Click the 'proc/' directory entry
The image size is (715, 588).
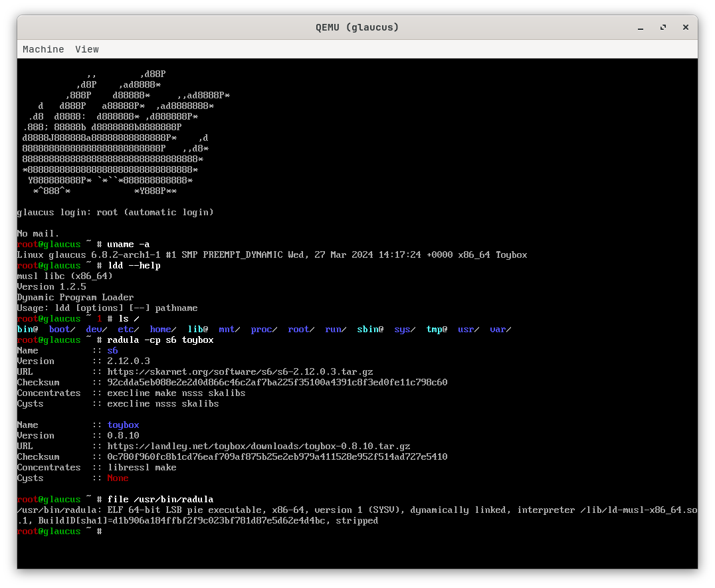point(264,330)
